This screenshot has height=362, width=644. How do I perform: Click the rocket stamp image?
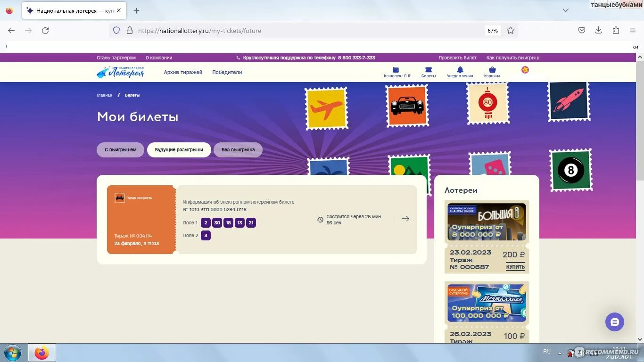pyautogui.click(x=569, y=101)
